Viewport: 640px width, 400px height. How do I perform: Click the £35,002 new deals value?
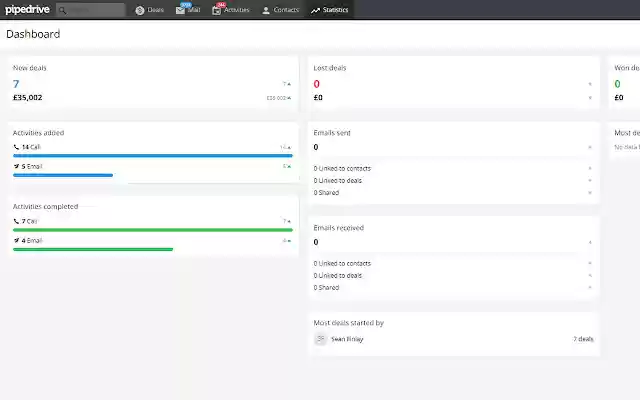[27, 98]
